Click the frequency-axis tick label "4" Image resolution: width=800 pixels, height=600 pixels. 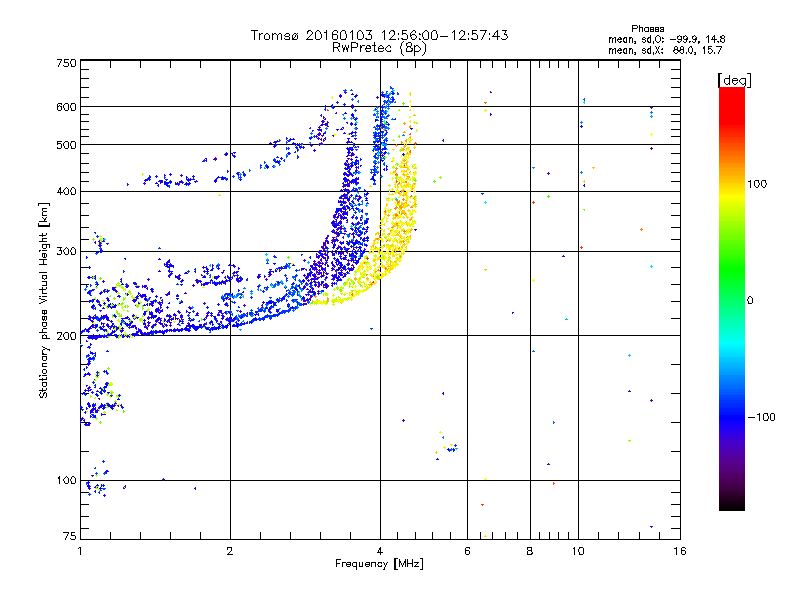pyautogui.click(x=380, y=551)
